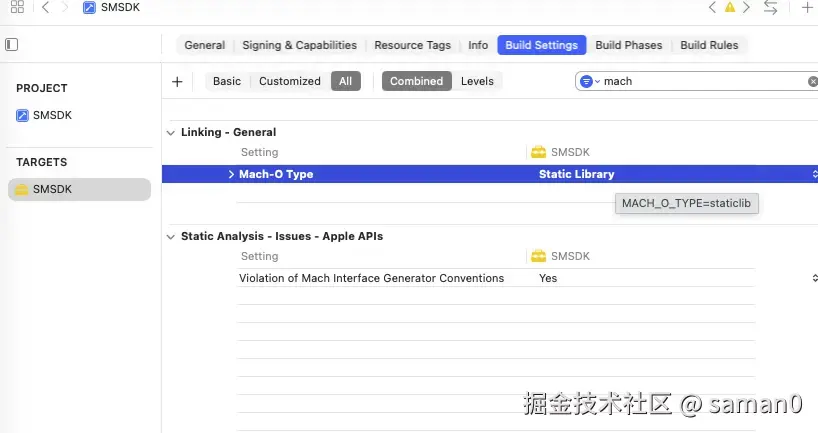The image size is (818, 433).
Task: Select Violation of Mach Interface Generator Conventions row
Action: click(x=496, y=278)
